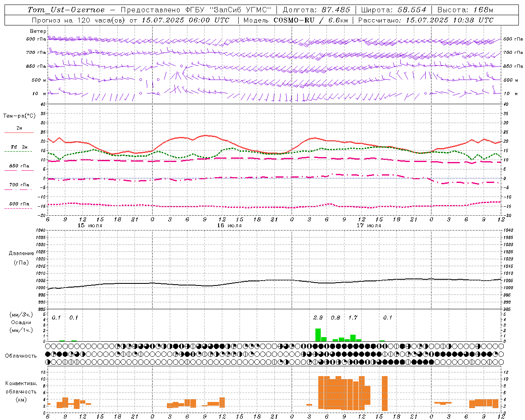Click the 'Облачность' cloud cover label
This screenshot has width=525, height=420.
(21, 356)
